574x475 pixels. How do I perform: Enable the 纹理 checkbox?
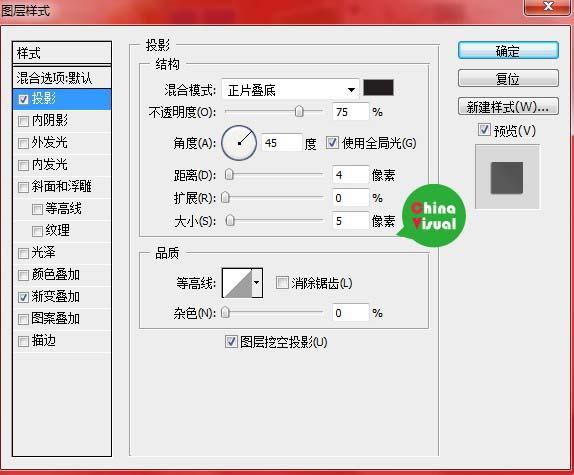click(x=37, y=231)
